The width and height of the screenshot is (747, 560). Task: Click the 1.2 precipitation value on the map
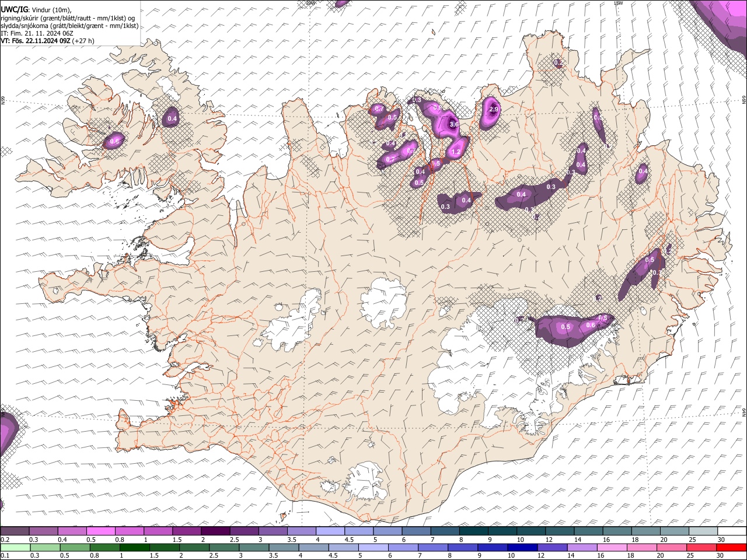pyautogui.click(x=456, y=152)
